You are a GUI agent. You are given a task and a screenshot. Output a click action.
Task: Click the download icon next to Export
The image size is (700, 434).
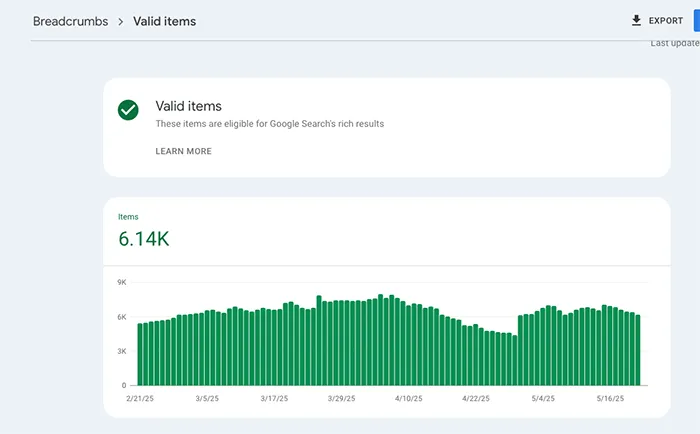pyautogui.click(x=636, y=21)
